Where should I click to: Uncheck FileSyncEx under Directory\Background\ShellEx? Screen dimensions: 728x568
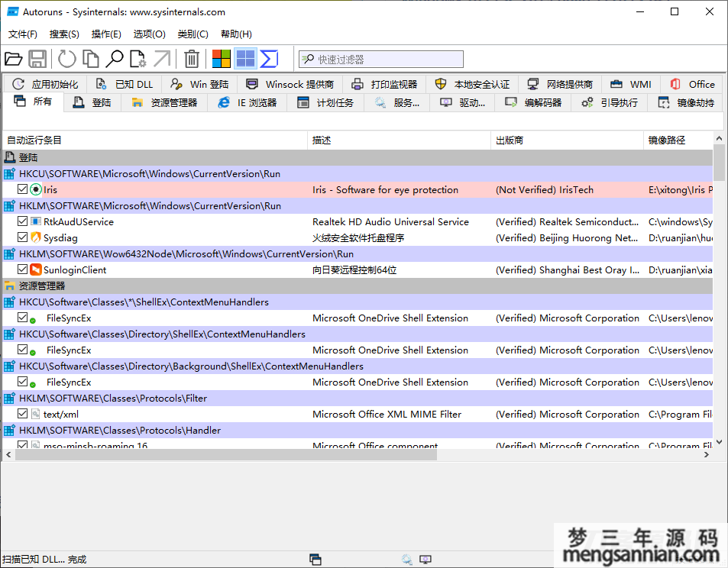pyautogui.click(x=22, y=382)
